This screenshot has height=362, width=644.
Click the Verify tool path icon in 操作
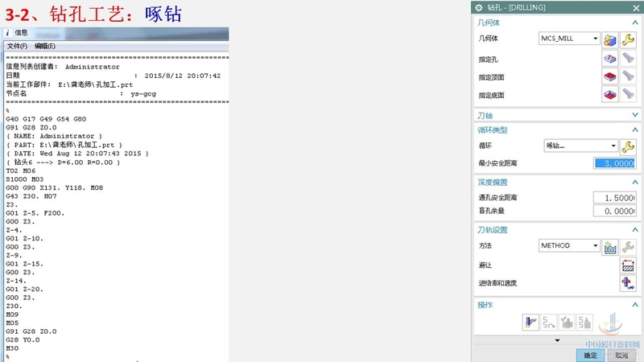[567, 323]
